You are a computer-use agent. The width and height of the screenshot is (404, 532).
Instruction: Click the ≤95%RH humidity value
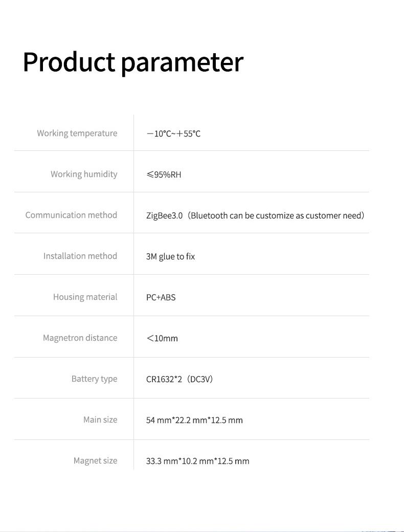(164, 175)
